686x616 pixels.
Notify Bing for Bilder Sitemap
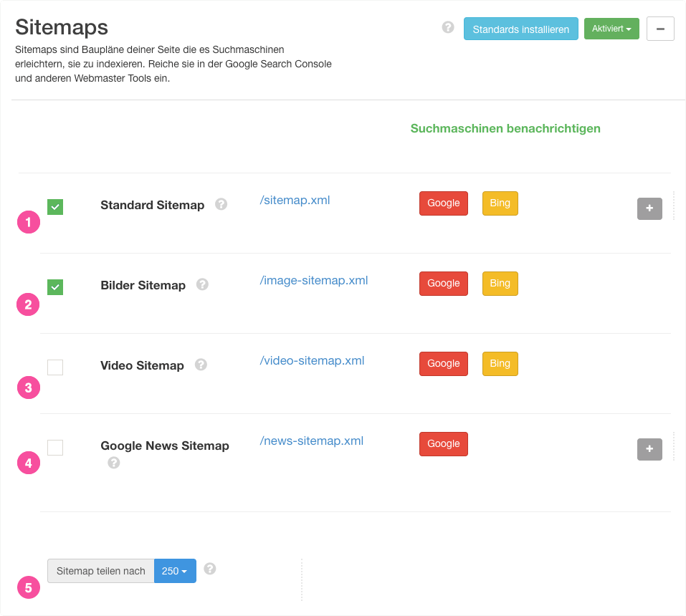pyautogui.click(x=500, y=284)
